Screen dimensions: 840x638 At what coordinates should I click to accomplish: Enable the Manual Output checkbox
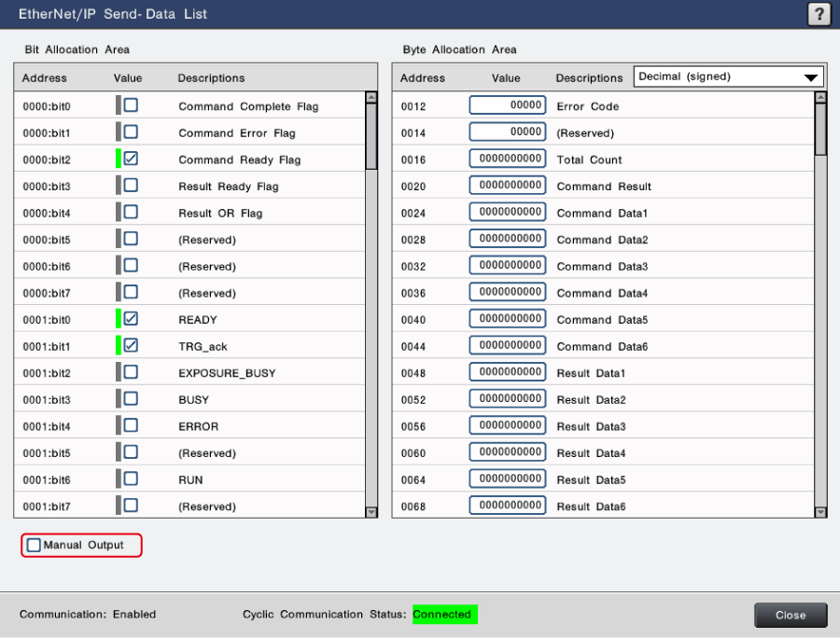35,546
